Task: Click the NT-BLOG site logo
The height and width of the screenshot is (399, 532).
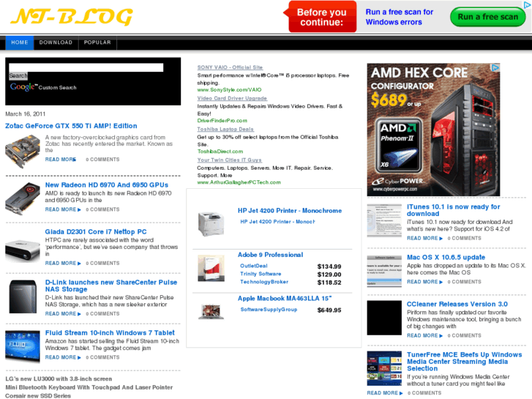Action: tap(72, 17)
